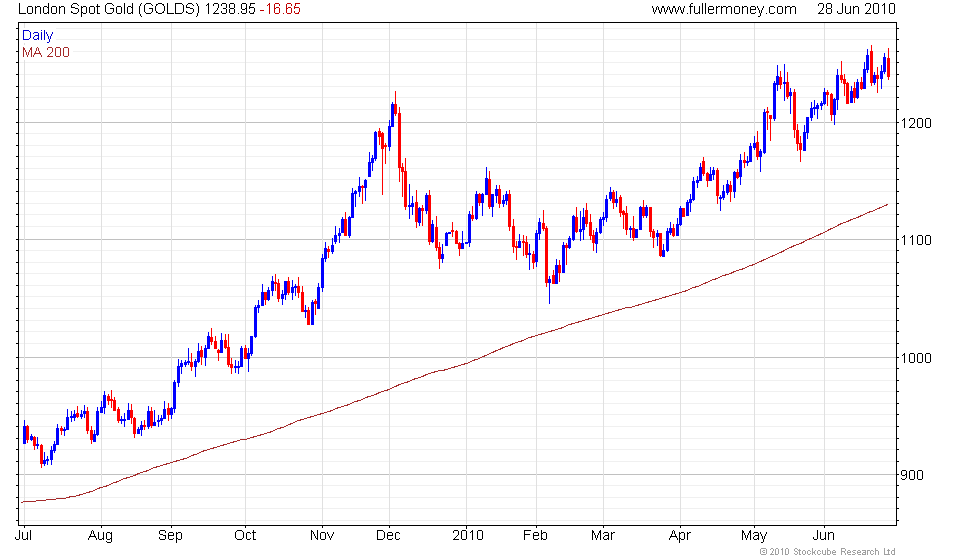Click the 'Jun' month axis label
Screen dimensions: 980x560
(x=824, y=536)
